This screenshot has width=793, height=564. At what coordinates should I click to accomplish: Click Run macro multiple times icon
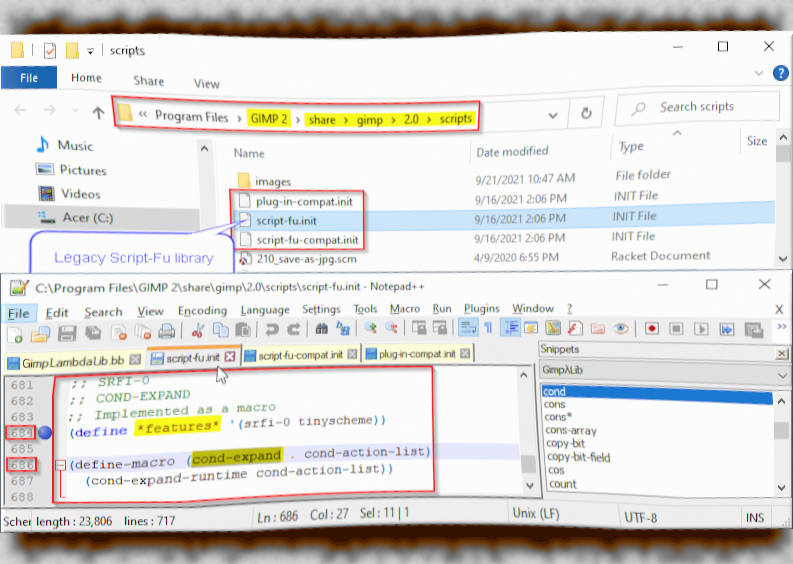(x=727, y=330)
